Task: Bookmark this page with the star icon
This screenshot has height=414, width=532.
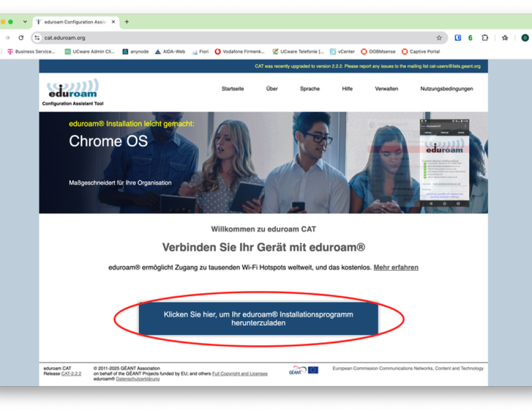Action: click(x=439, y=38)
